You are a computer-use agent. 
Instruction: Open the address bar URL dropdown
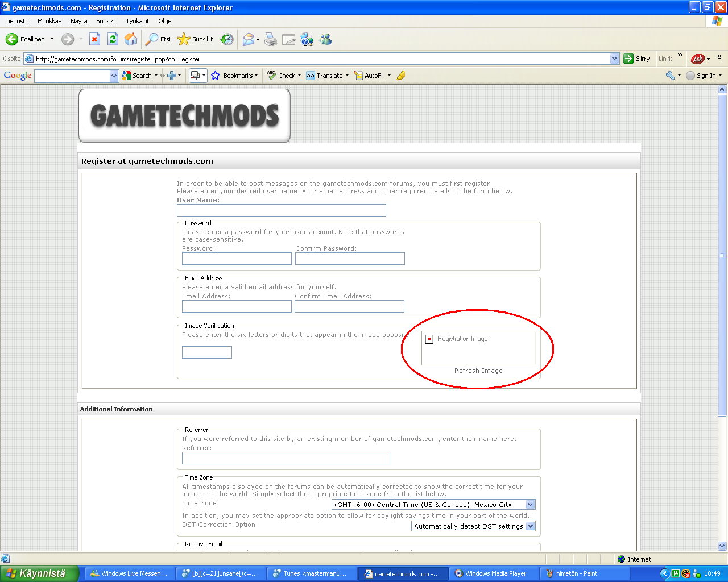coord(614,59)
